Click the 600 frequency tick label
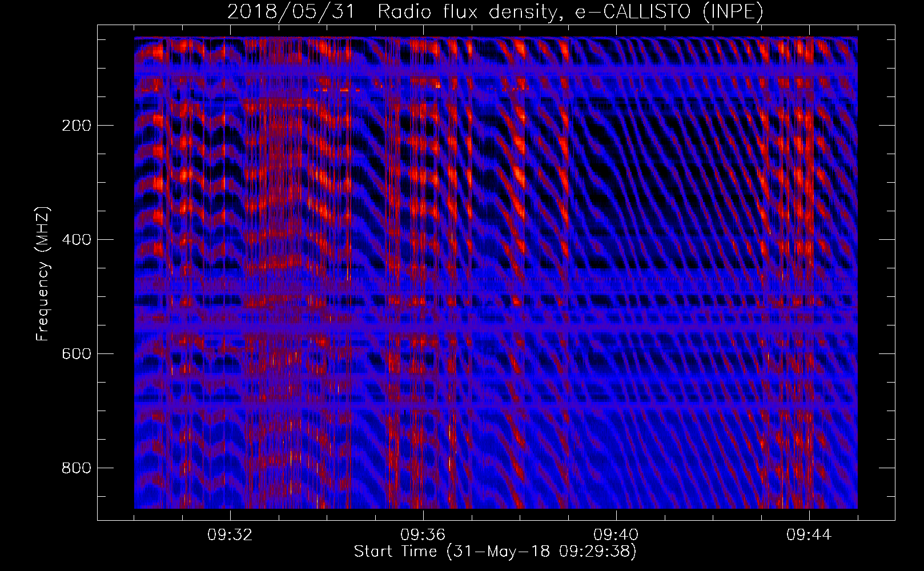This screenshot has height=571, width=924. pos(77,354)
